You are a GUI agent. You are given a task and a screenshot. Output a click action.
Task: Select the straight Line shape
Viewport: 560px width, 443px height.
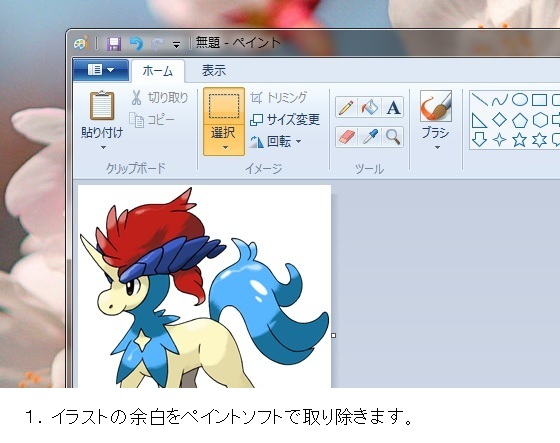tap(479, 100)
